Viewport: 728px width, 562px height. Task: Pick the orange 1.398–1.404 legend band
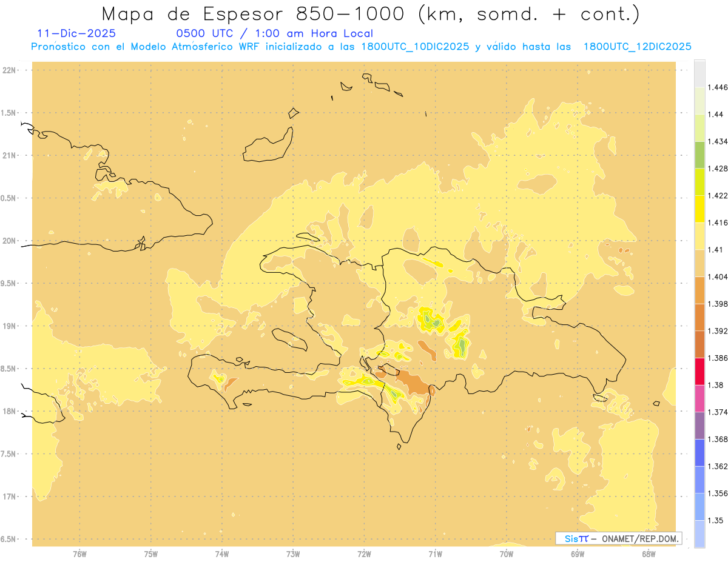[x=699, y=290]
